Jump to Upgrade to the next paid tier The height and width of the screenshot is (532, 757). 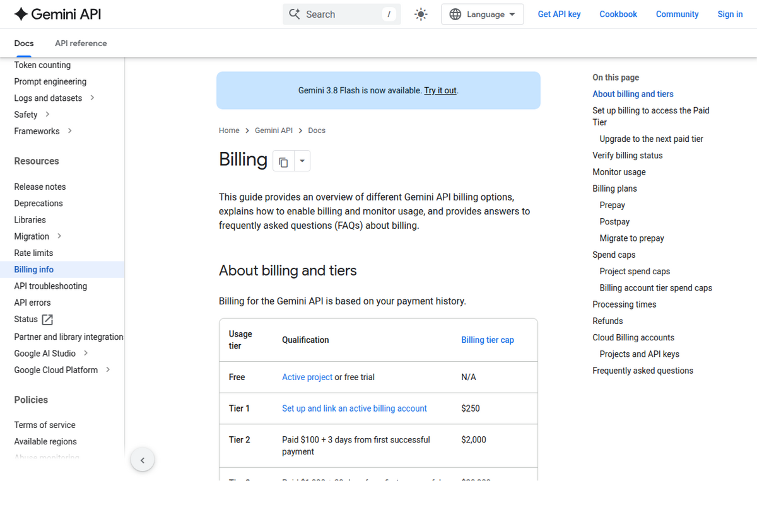pos(651,139)
